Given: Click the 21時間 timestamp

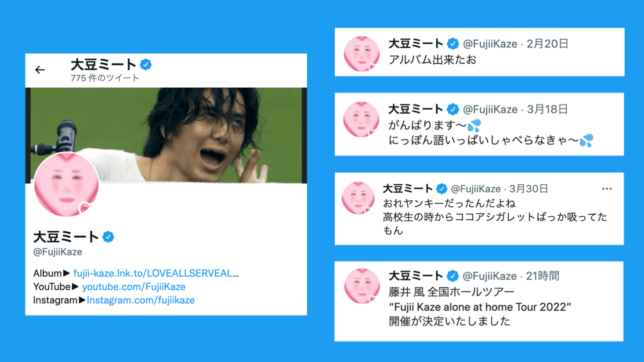Looking at the screenshot, I should tap(543, 276).
